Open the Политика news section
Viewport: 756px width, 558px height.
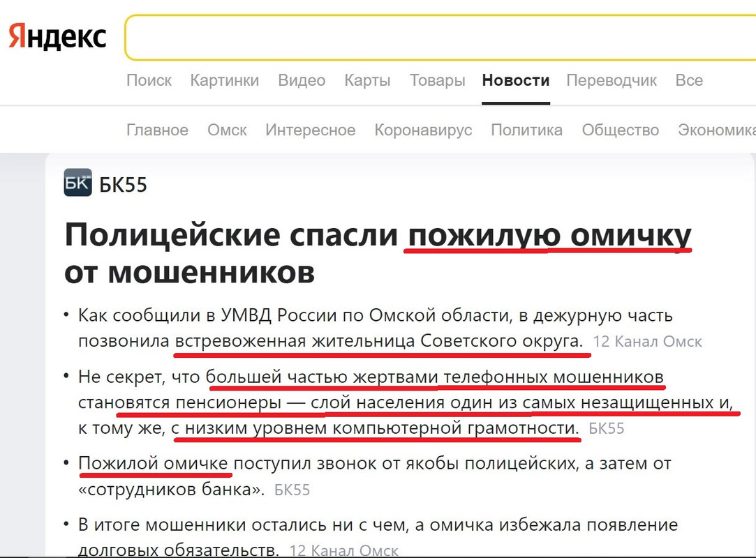pyautogui.click(x=526, y=130)
